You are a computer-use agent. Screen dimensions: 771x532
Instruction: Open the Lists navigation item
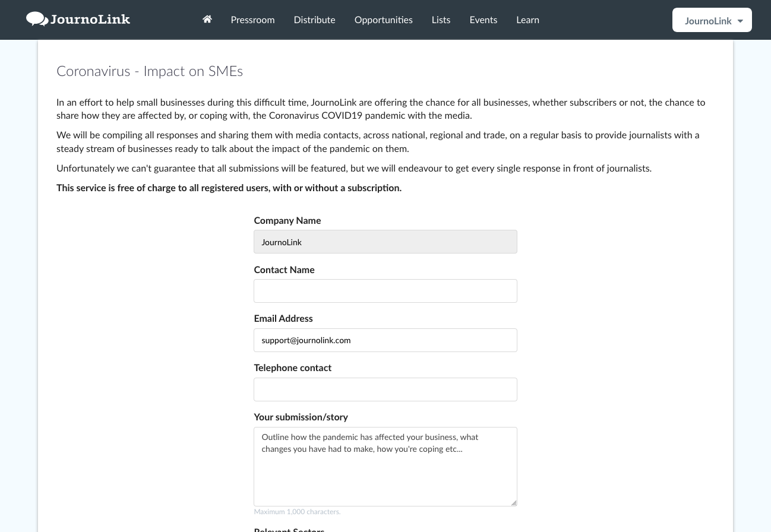(x=441, y=20)
